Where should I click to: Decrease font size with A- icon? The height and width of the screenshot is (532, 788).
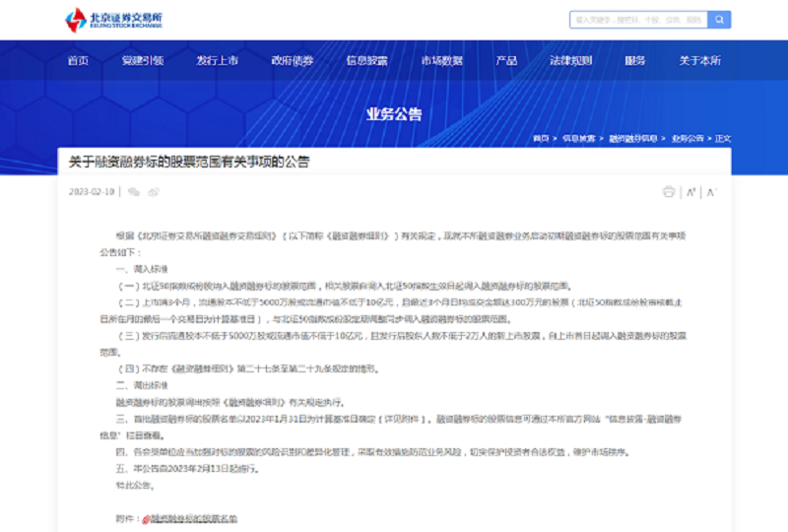[711, 191]
